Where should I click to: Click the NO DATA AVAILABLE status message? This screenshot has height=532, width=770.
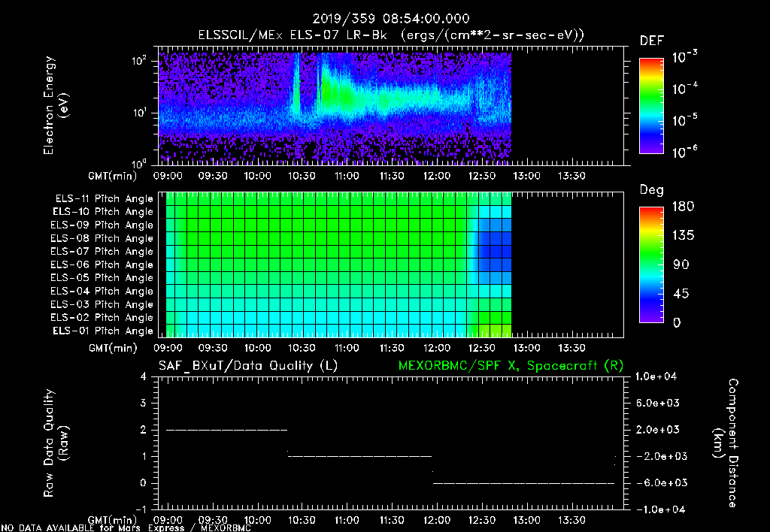tap(126, 528)
